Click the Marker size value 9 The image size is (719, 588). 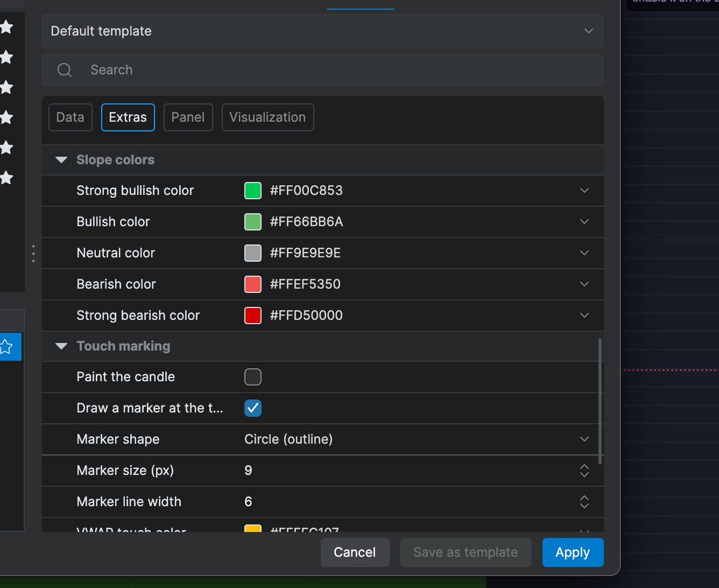point(248,471)
